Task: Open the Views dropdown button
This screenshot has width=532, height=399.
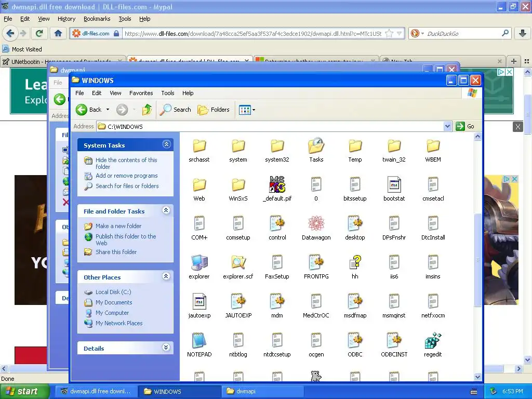Action: (x=247, y=110)
